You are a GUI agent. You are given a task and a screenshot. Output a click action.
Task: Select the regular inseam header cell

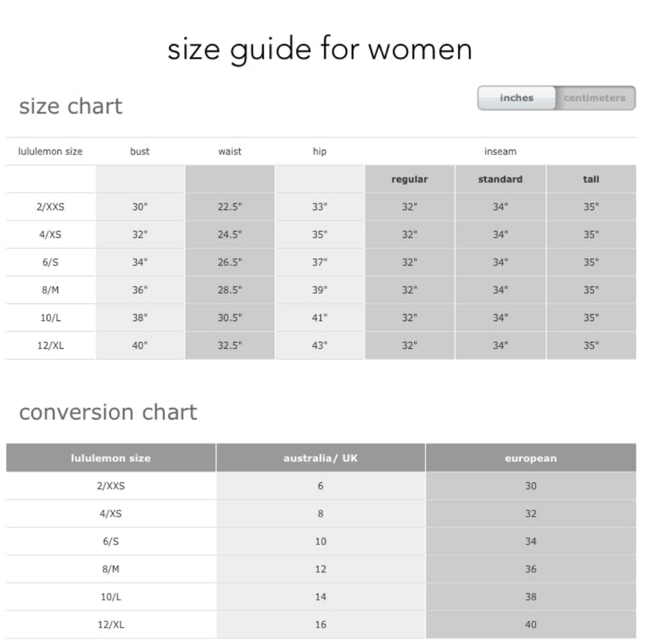[x=410, y=179]
